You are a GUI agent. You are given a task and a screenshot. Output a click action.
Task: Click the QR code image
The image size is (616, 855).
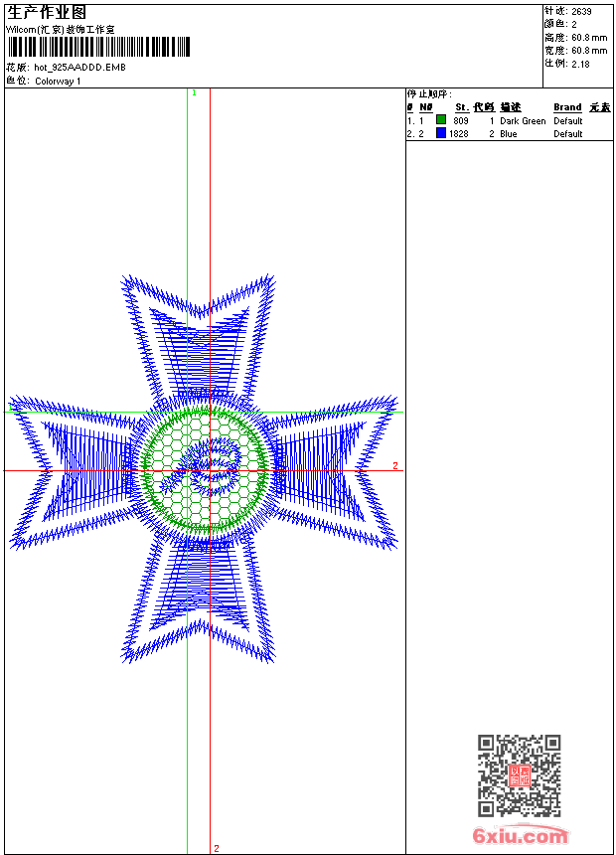pyautogui.click(x=519, y=775)
